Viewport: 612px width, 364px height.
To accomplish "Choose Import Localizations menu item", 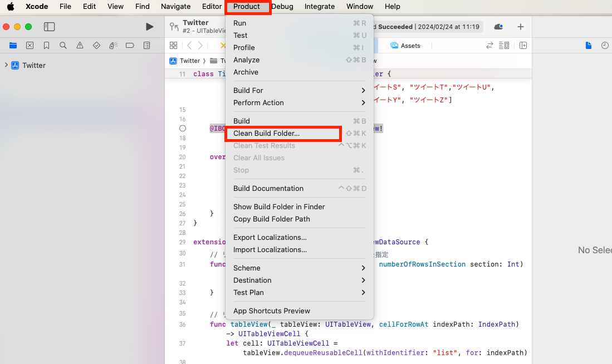I will tap(300, 250).
